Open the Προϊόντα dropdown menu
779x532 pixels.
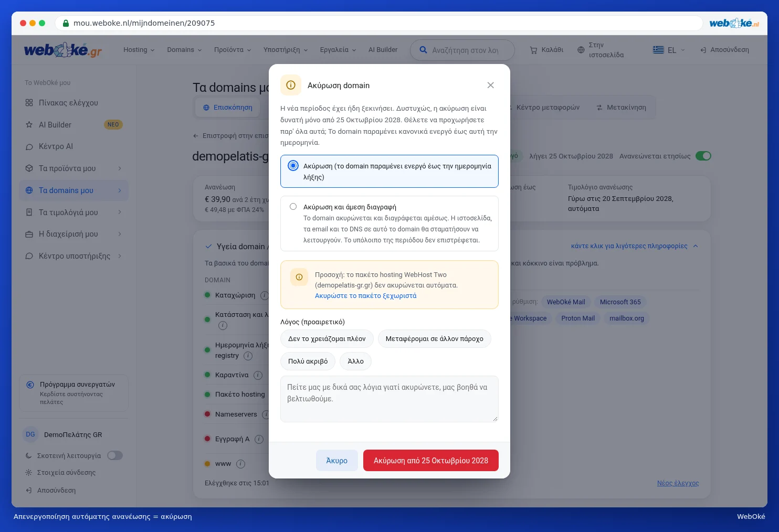233,50
